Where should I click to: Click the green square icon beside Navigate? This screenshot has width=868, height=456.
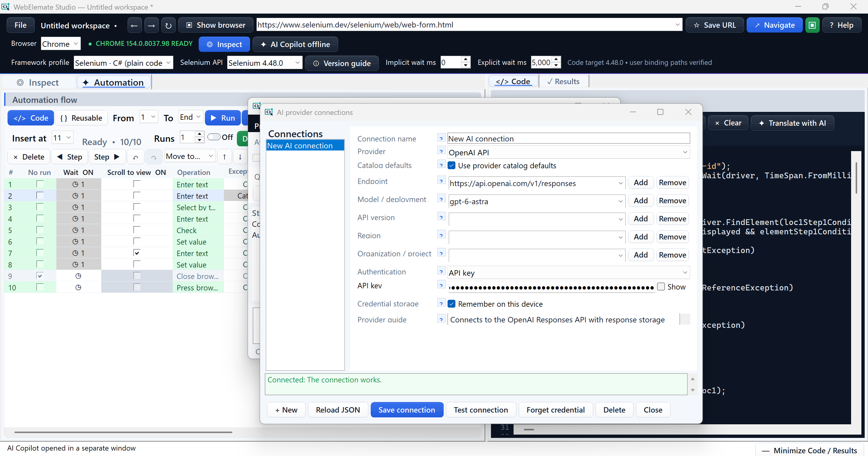pyautogui.click(x=812, y=25)
